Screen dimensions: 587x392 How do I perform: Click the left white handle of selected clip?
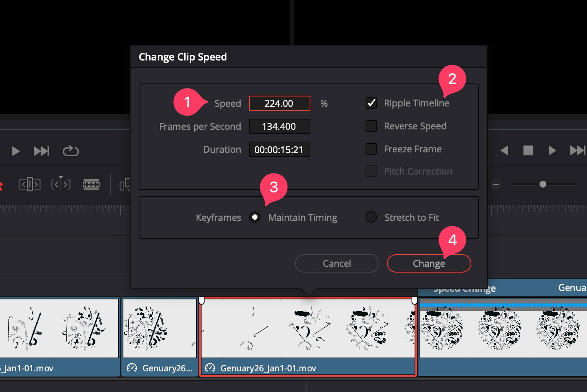202,300
